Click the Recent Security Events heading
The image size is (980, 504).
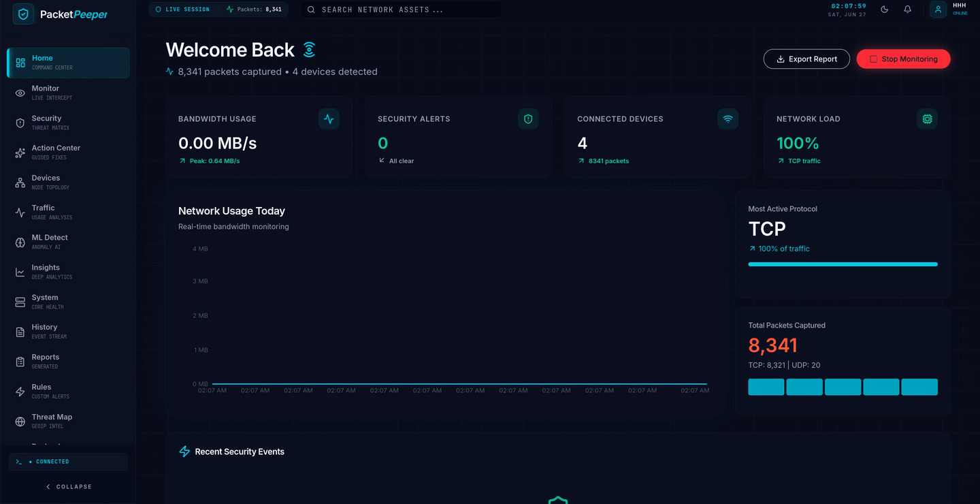tap(240, 452)
